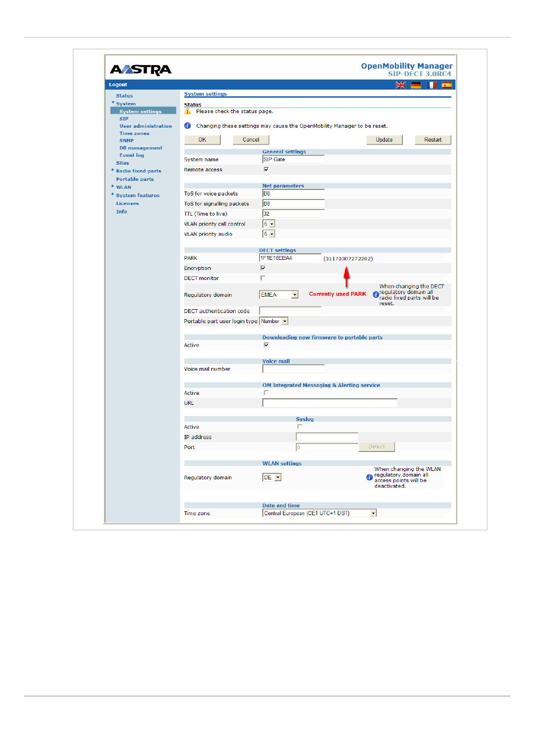Choose the Spanish flag language icon
This screenshot has height=756, width=535.
446,85
